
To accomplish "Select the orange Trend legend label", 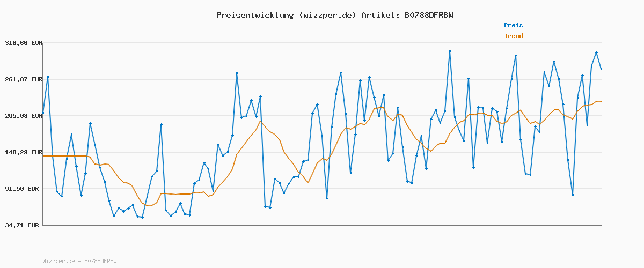I will pyautogui.click(x=513, y=36).
